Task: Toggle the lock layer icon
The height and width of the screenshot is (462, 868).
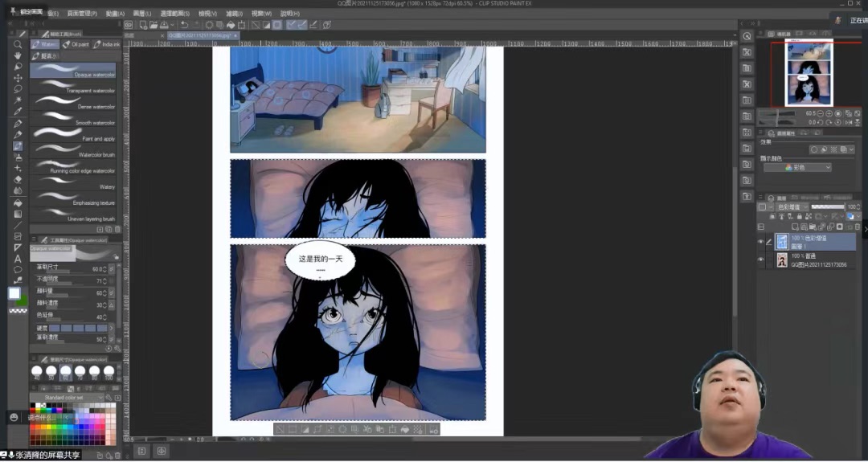Action: click(x=800, y=216)
